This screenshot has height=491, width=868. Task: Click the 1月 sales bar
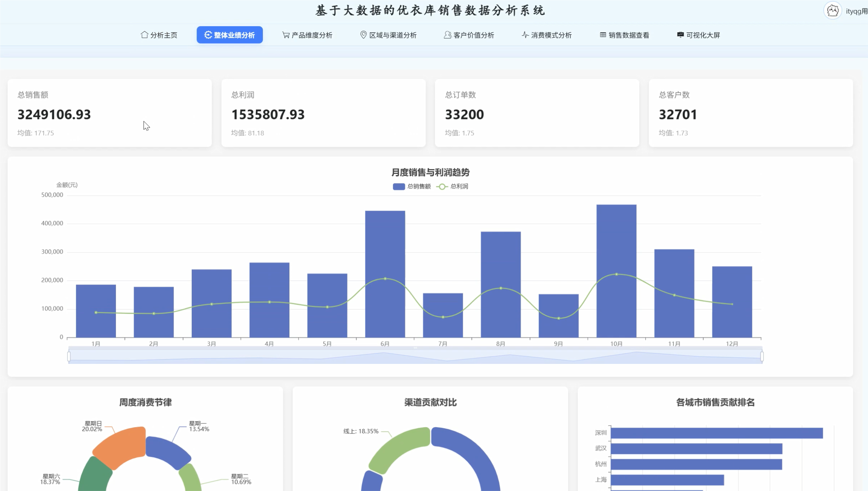(x=96, y=311)
